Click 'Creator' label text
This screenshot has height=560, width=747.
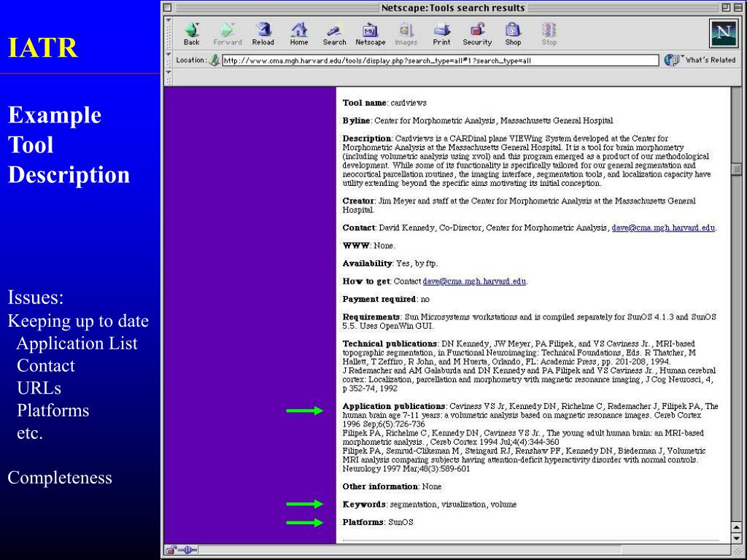[x=358, y=201]
